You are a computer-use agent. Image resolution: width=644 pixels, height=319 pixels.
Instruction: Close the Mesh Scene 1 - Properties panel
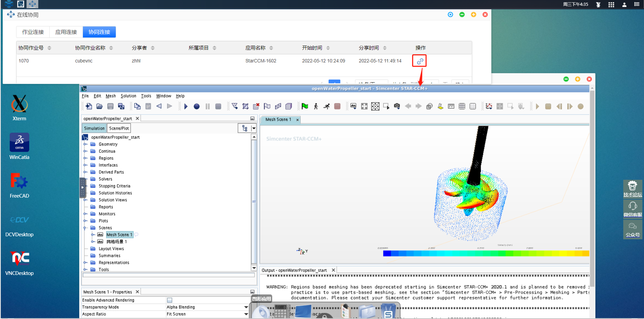(x=137, y=292)
